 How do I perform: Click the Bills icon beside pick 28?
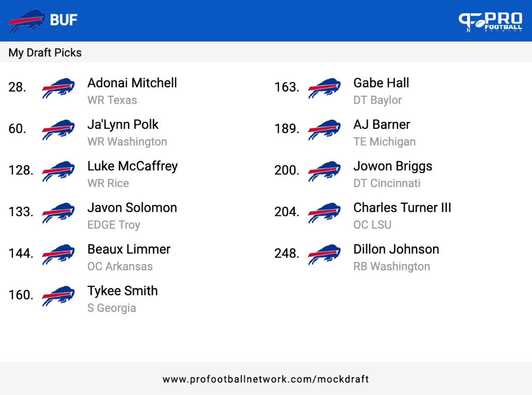click(59, 88)
